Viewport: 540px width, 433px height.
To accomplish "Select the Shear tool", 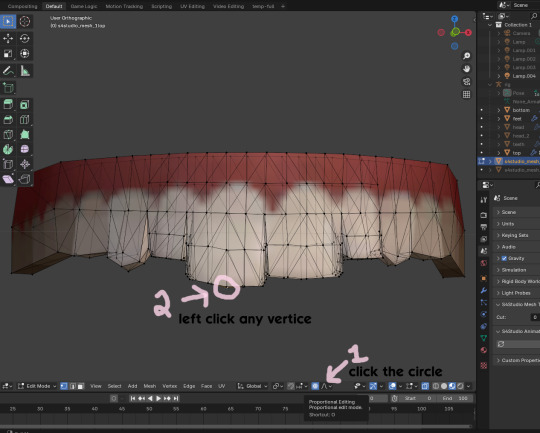I will click(8, 179).
